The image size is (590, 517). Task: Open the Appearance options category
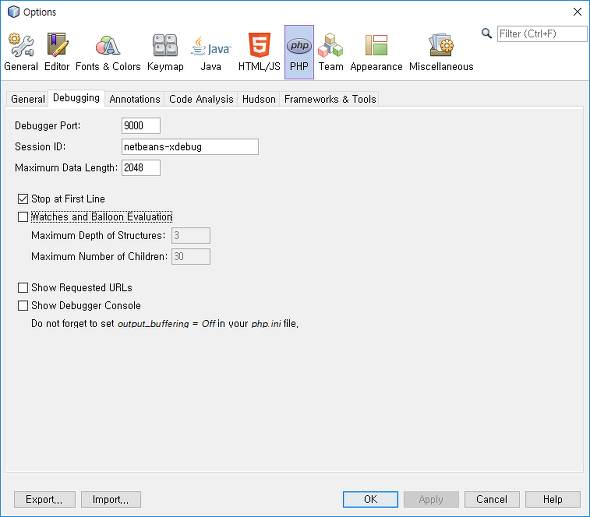coord(376,52)
